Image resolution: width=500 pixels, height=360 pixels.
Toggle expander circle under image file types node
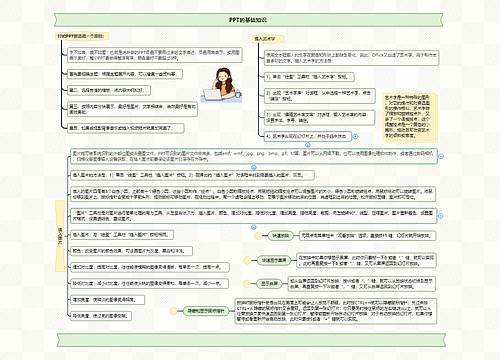(x=254, y=167)
